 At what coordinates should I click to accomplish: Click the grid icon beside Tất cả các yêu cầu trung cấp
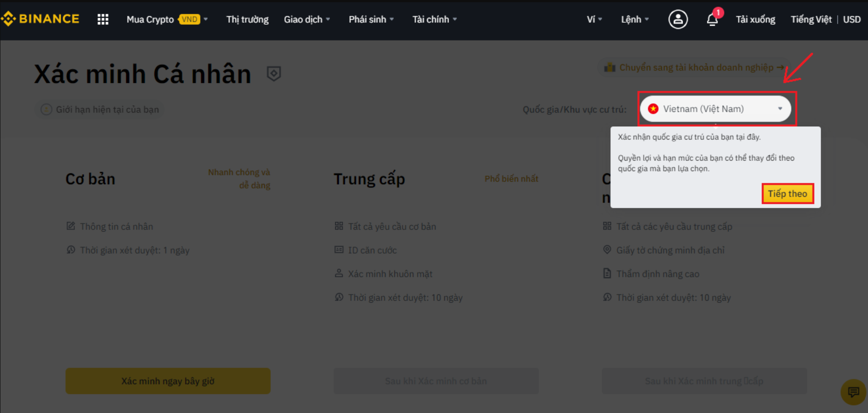(x=607, y=226)
